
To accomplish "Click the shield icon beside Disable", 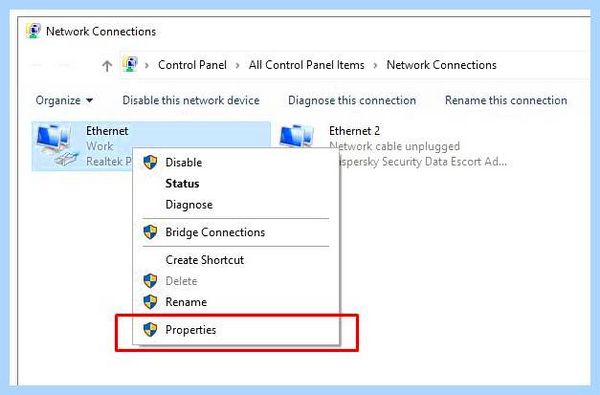I will click(x=150, y=162).
